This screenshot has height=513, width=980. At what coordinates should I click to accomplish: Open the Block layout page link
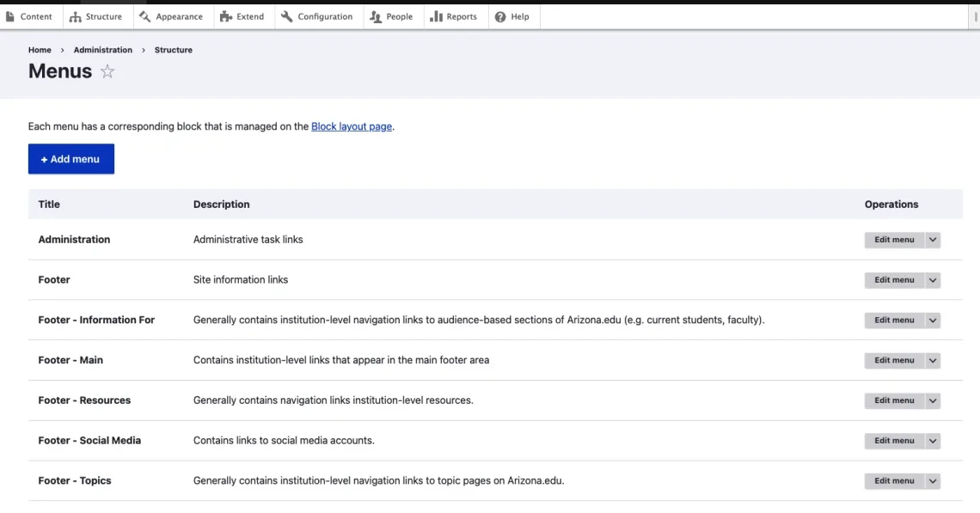point(352,126)
